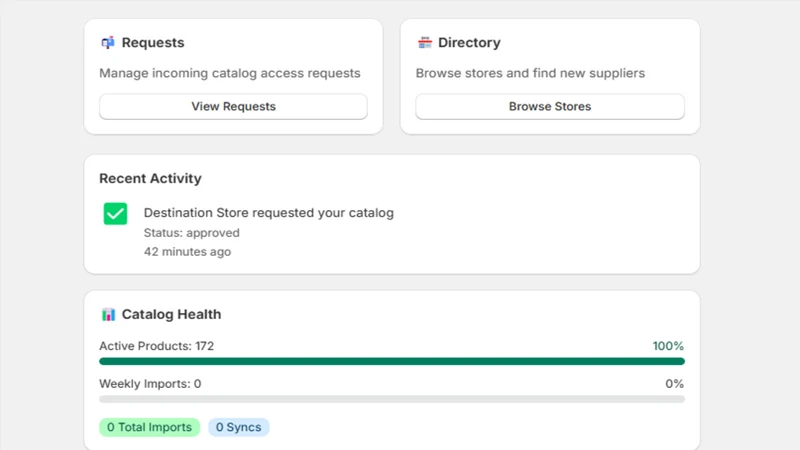The width and height of the screenshot is (800, 450).
Task: Click the Directory card heading
Action: pyautogui.click(x=469, y=42)
